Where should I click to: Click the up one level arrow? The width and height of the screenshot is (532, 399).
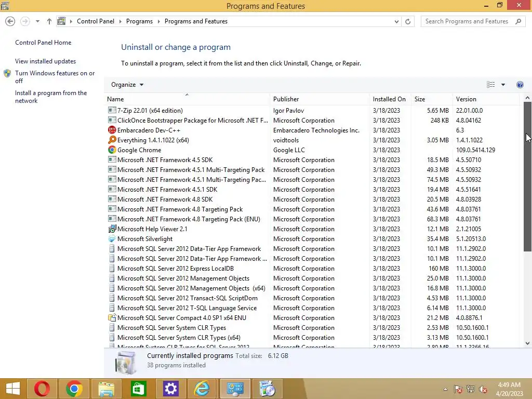coord(49,21)
